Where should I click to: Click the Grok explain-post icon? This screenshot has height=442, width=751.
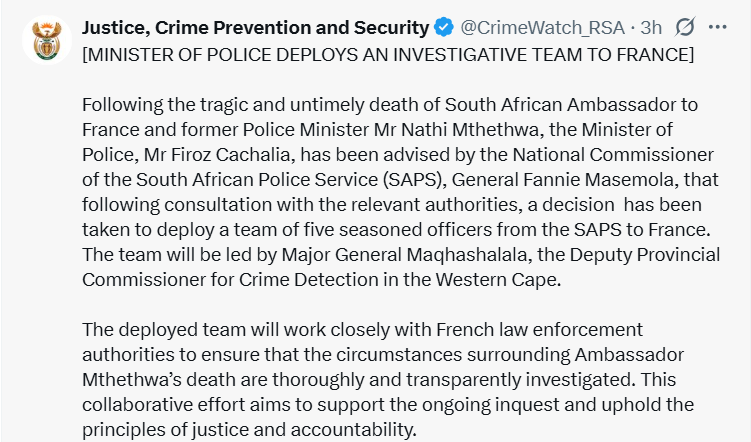[x=687, y=27]
